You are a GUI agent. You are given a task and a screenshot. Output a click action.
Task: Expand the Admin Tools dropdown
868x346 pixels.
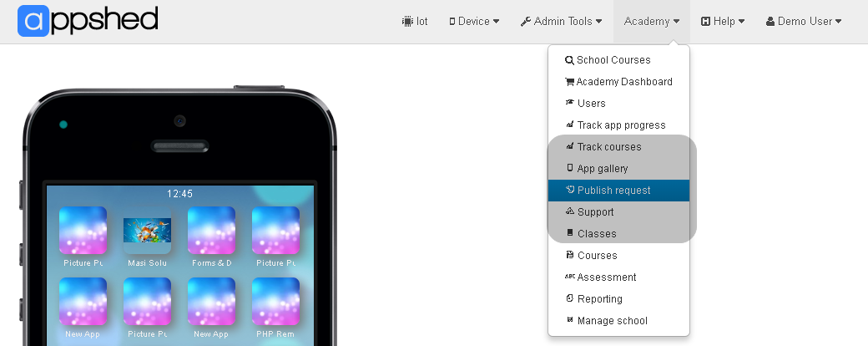tap(562, 22)
